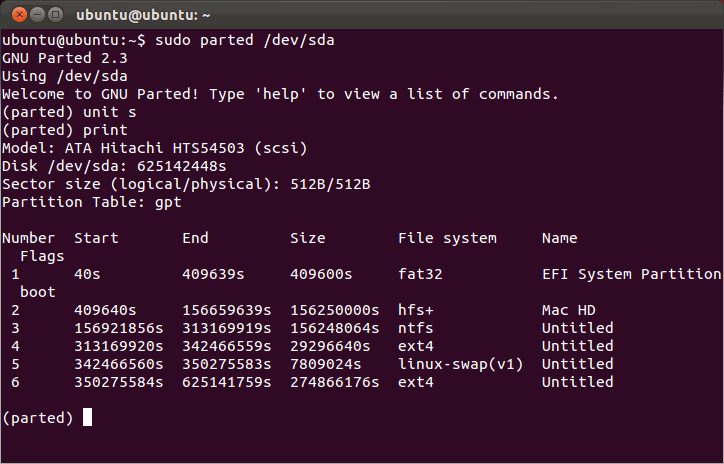
Task: Click the 'Mac HD' partition name
Action: pos(569,310)
